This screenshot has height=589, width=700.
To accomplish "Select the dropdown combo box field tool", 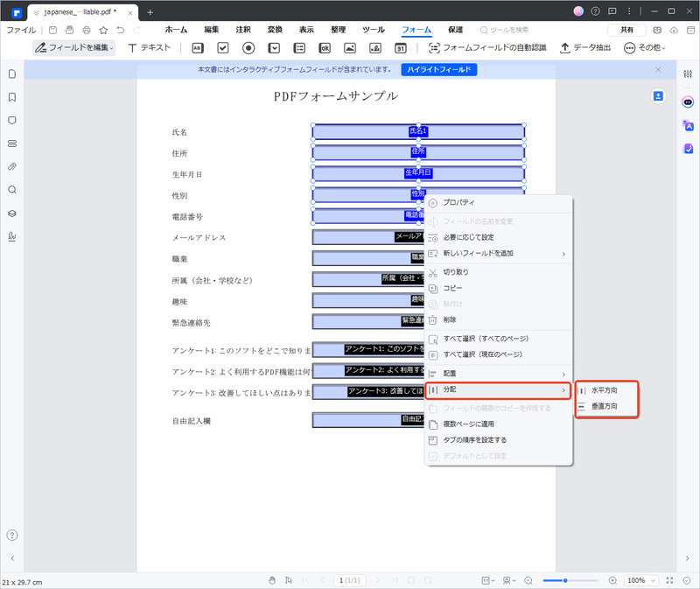I will point(274,48).
